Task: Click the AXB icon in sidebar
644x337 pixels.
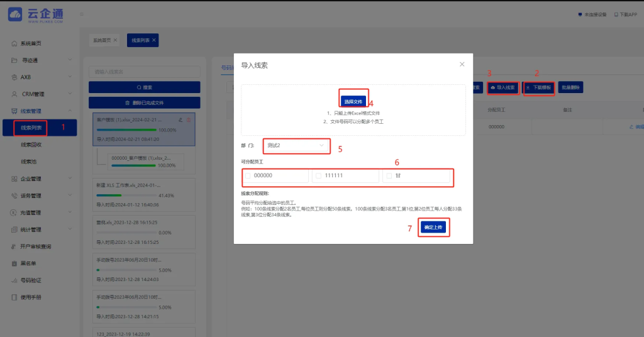Action: (x=14, y=77)
